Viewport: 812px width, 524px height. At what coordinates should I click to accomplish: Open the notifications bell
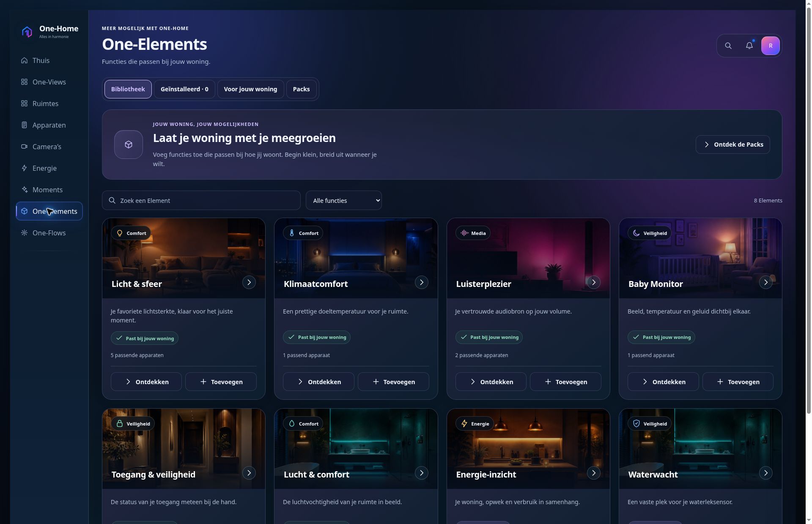click(x=749, y=46)
